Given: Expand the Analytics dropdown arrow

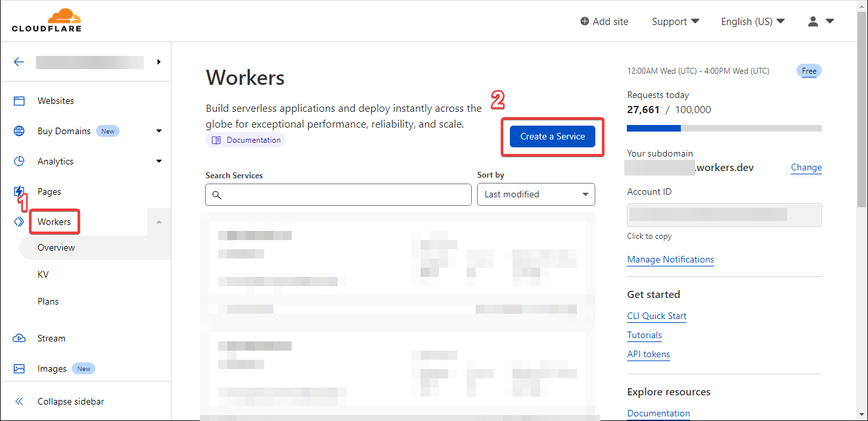Looking at the screenshot, I should [x=159, y=161].
